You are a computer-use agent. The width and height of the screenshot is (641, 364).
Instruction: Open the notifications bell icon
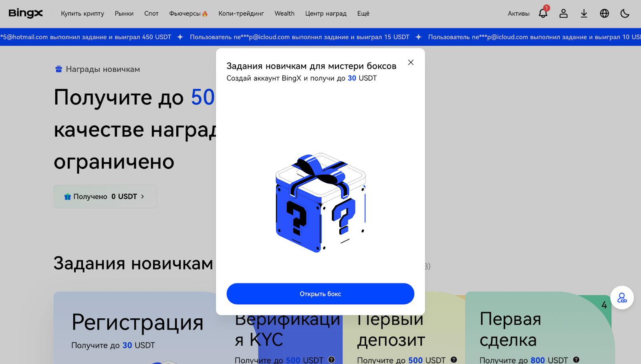543,13
